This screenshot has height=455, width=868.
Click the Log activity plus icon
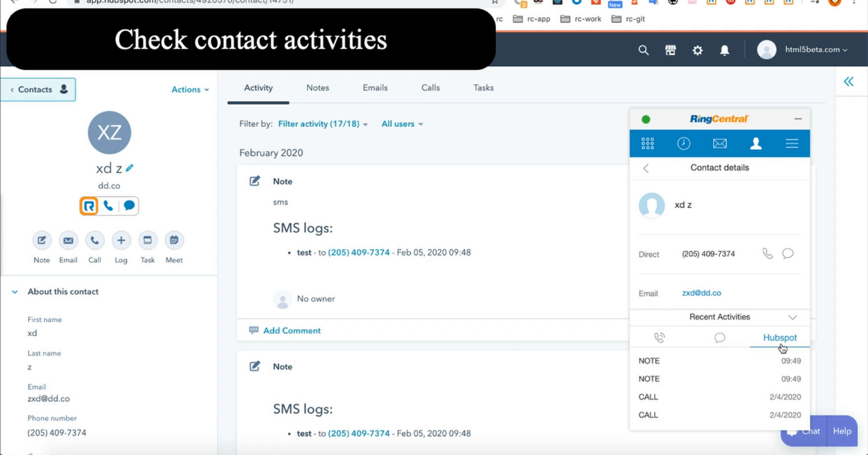[x=121, y=240]
